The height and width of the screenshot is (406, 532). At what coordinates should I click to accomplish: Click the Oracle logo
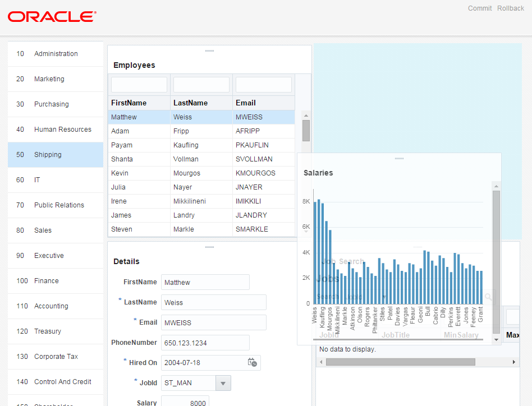point(52,17)
